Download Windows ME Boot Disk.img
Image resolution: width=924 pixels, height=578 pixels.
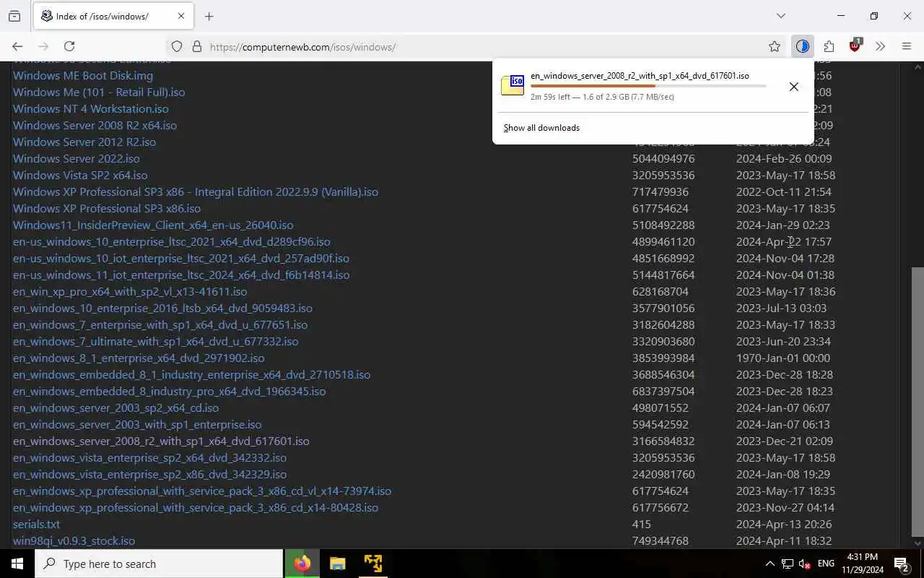click(x=83, y=75)
